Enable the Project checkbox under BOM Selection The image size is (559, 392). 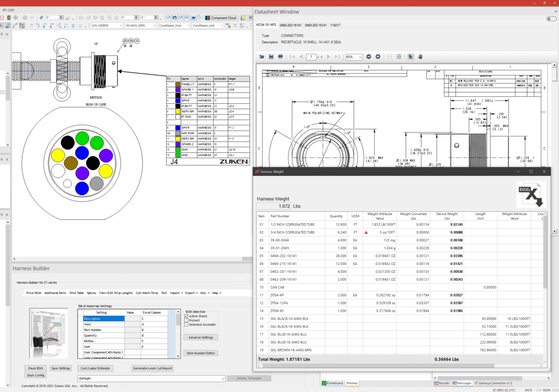click(187, 320)
